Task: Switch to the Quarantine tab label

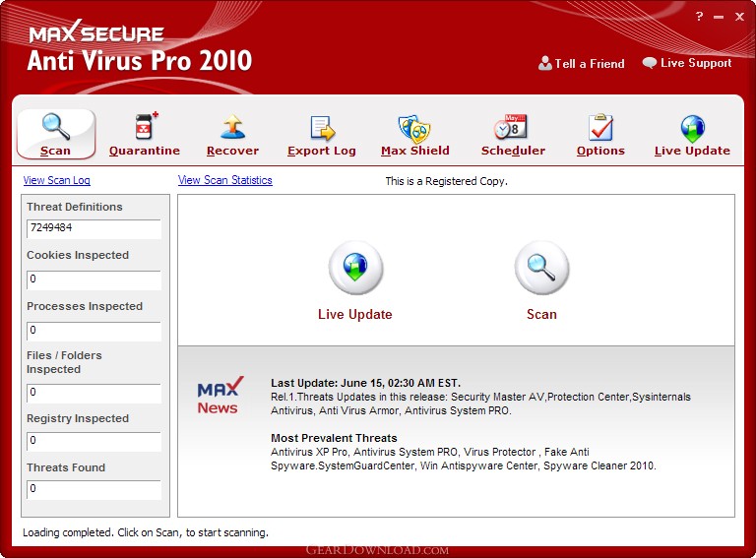Action: coord(145,151)
